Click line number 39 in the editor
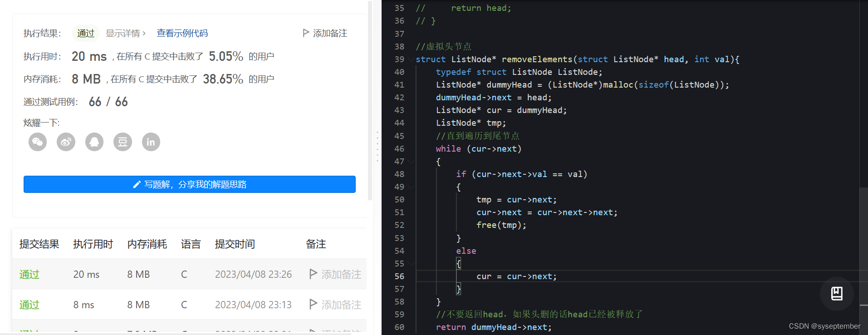Image resolution: width=868 pixels, height=335 pixels. click(399, 59)
